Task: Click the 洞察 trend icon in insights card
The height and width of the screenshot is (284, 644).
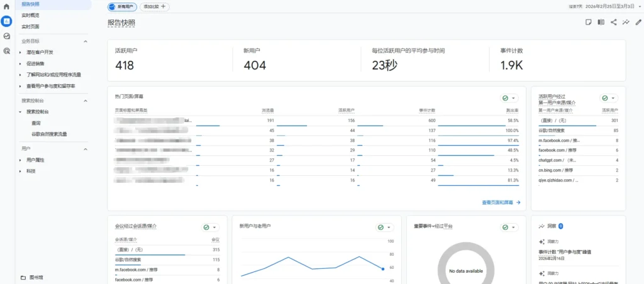Action: click(x=541, y=226)
